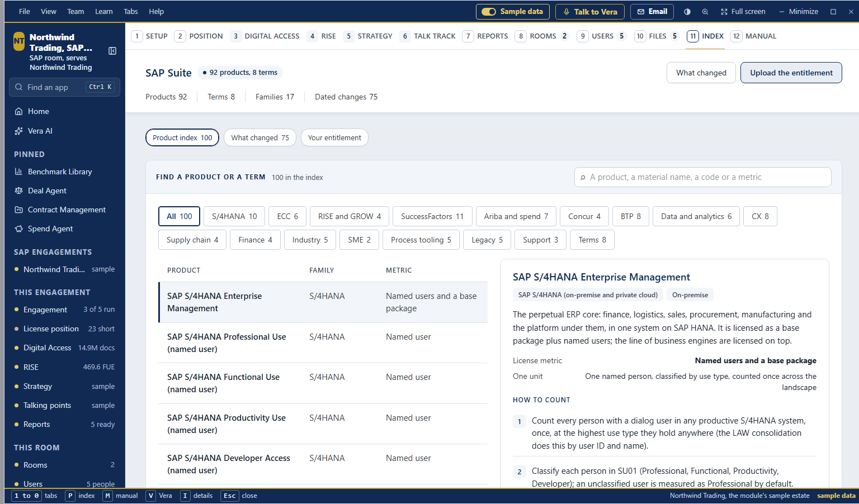The width and height of the screenshot is (859, 504).
Task: Open RISE 469.6 FUE sidebar item
Action: (x=65, y=367)
